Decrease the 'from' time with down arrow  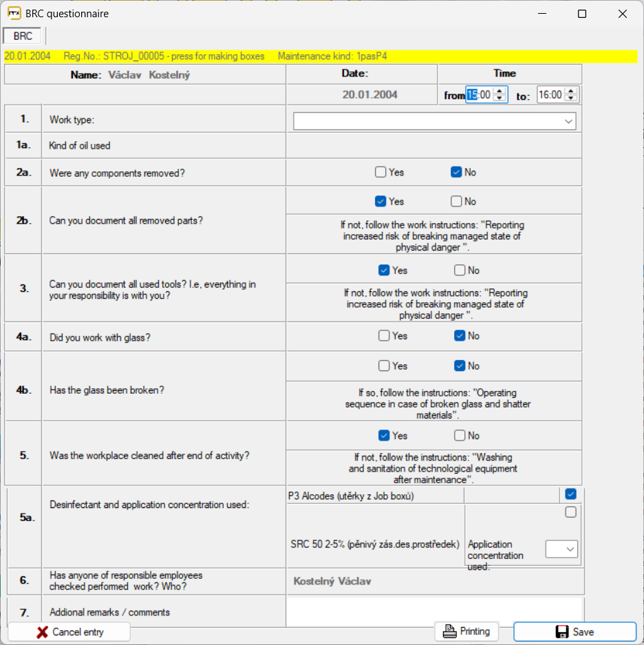[500, 98]
